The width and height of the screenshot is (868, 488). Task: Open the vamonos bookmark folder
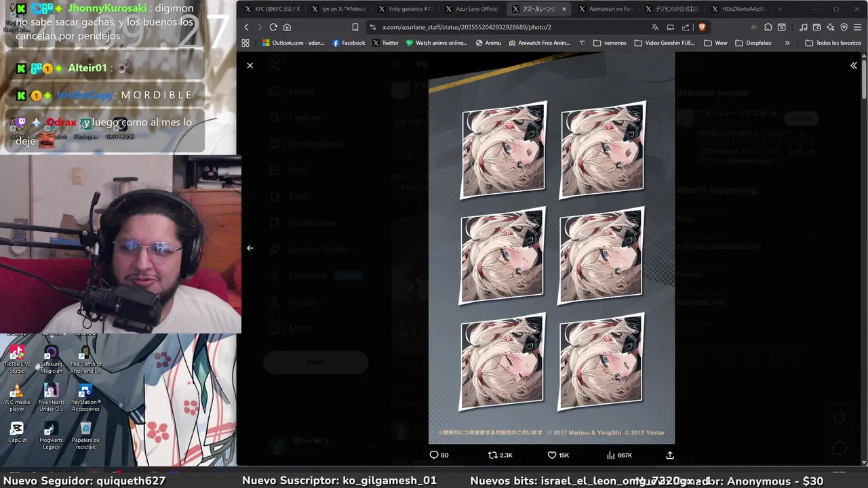coord(610,43)
